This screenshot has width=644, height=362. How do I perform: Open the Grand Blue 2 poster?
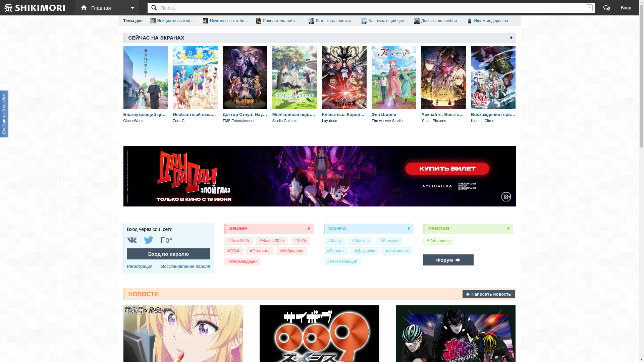(x=195, y=78)
